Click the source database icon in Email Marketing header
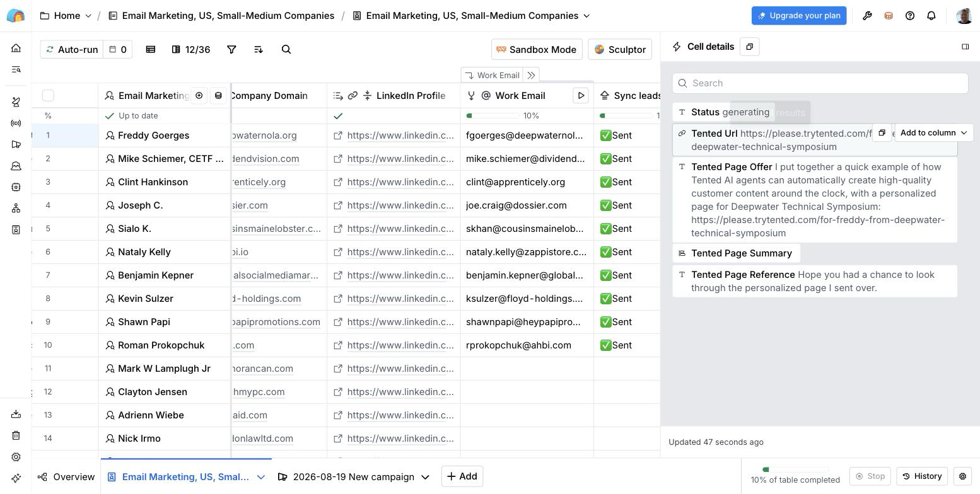 pos(218,95)
